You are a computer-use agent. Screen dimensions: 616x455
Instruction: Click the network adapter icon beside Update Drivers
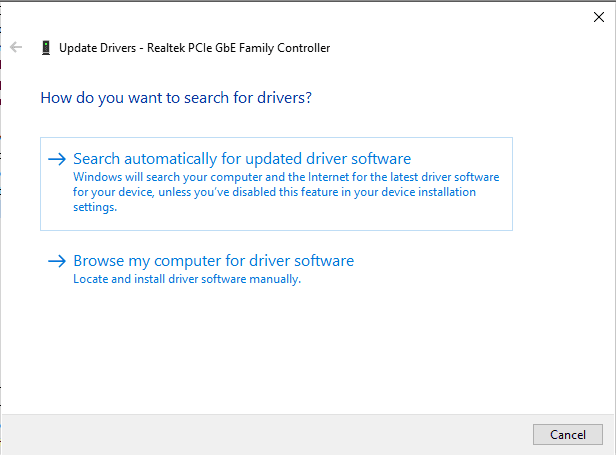[x=46, y=48]
